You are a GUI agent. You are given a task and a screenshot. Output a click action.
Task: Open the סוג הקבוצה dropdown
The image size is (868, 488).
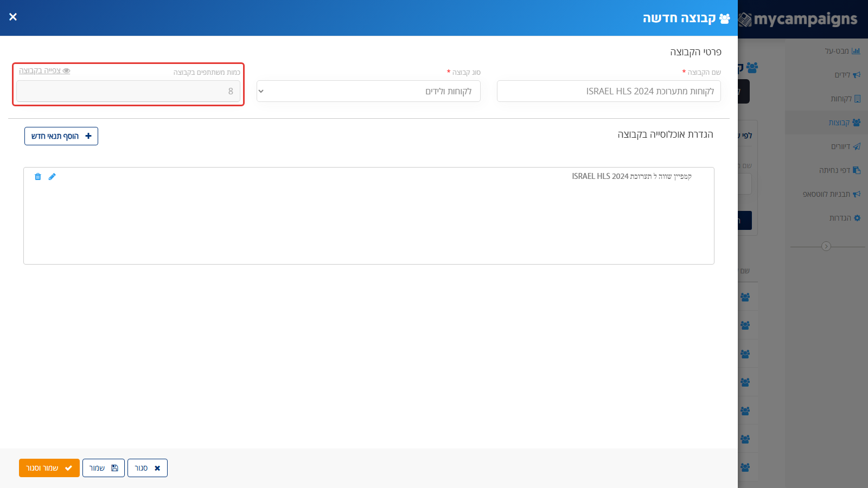point(368,91)
